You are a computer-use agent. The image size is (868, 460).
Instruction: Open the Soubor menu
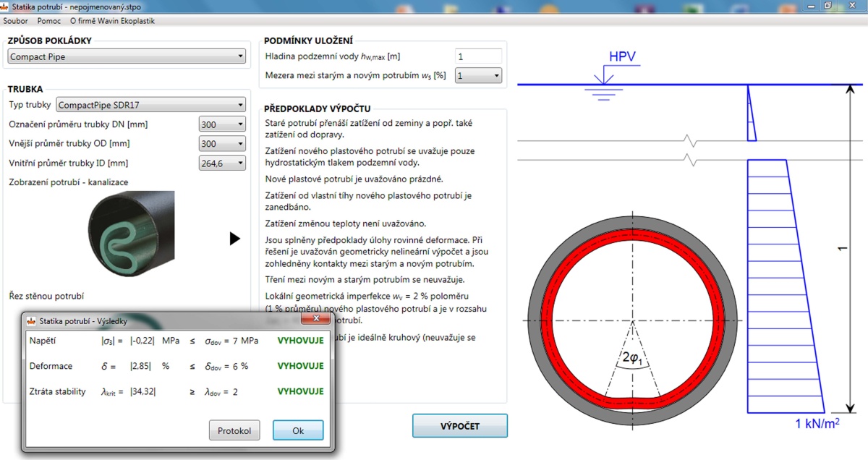[x=15, y=21]
